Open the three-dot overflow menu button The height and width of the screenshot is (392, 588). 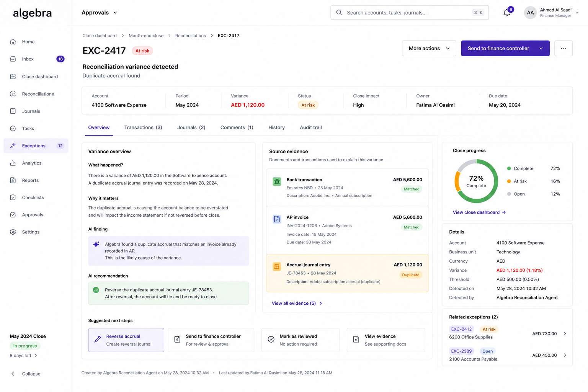pyautogui.click(x=563, y=48)
